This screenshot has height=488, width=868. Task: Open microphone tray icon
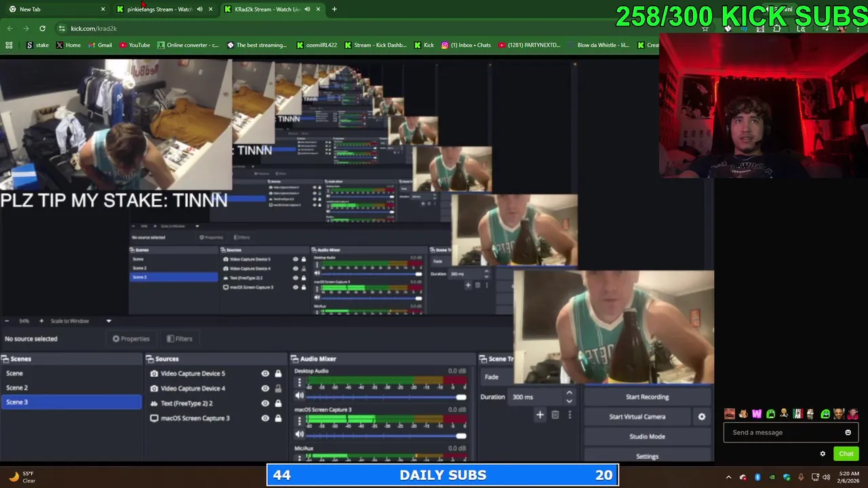click(801, 477)
